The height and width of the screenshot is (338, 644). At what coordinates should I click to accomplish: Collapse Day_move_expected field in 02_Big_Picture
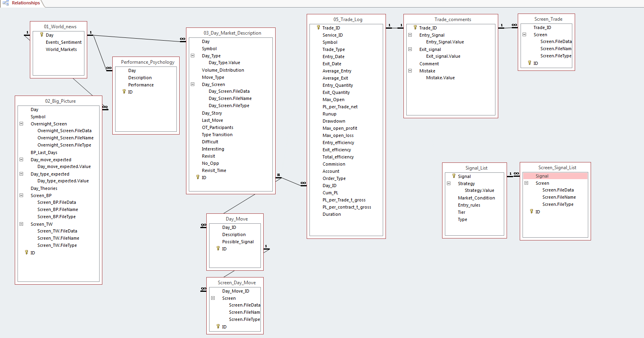pyautogui.click(x=22, y=160)
